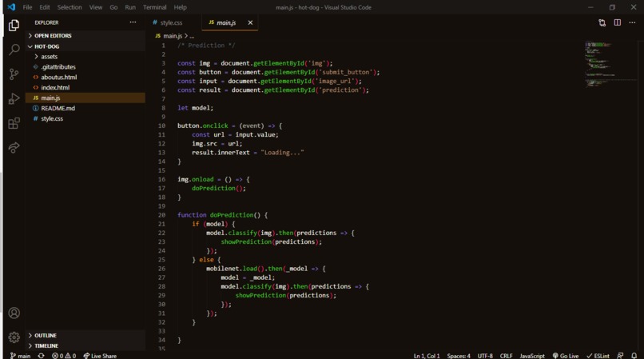This screenshot has width=644, height=359.
Task: Click 'let model;' on line 8
Action: pos(196,108)
